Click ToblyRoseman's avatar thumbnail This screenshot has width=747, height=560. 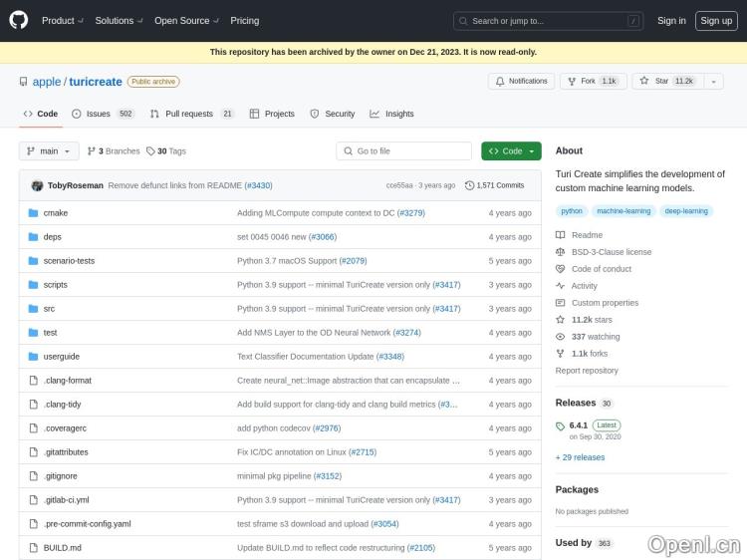click(37, 185)
